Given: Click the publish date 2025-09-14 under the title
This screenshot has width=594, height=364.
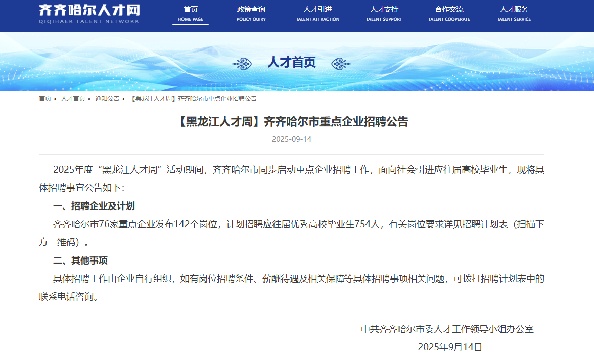Looking at the screenshot, I should 292,139.
